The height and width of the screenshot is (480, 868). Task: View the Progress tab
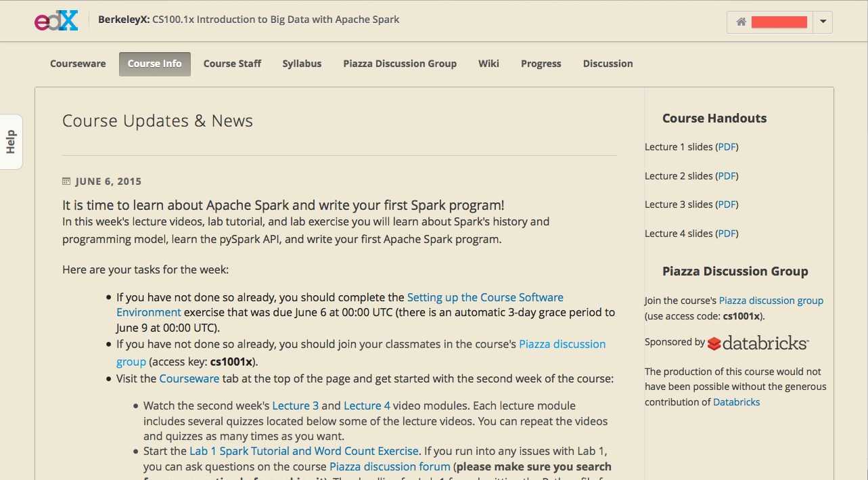(x=541, y=64)
